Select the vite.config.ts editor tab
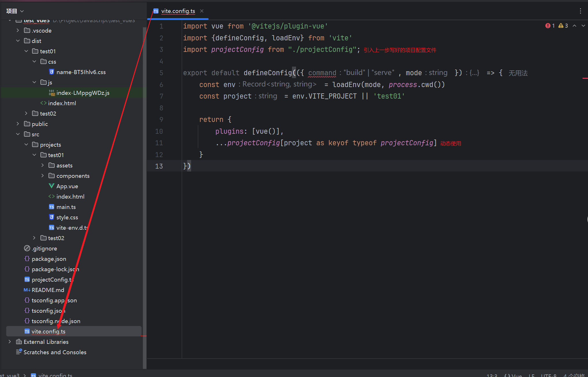The image size is (588, 377). coord(178,11)
